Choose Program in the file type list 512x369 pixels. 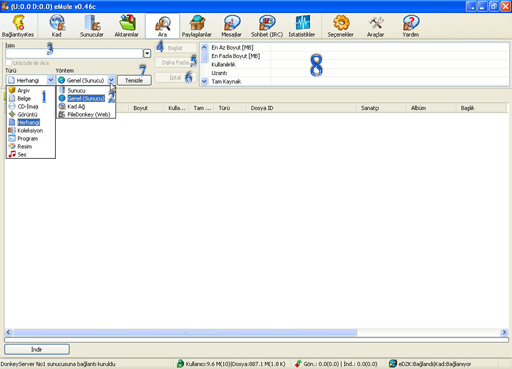pyautogui.click(x=31, y=138)
